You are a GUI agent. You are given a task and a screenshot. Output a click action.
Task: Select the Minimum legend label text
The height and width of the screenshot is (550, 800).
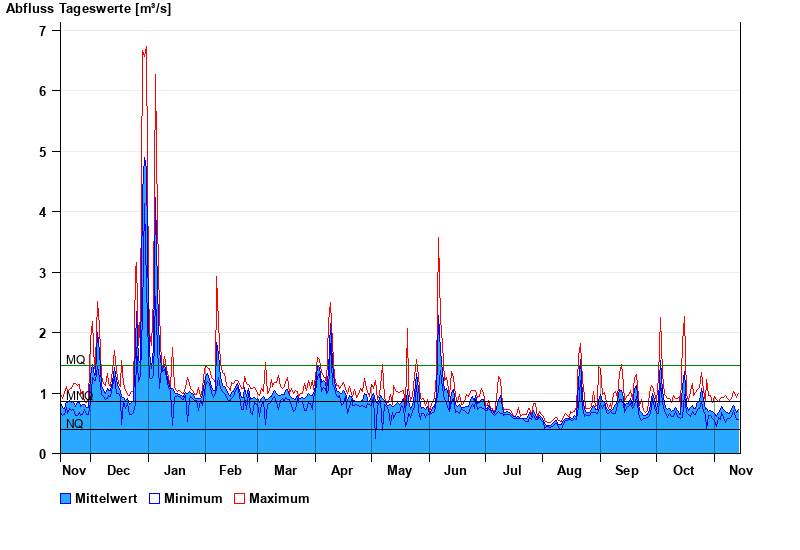click(193, 499)
